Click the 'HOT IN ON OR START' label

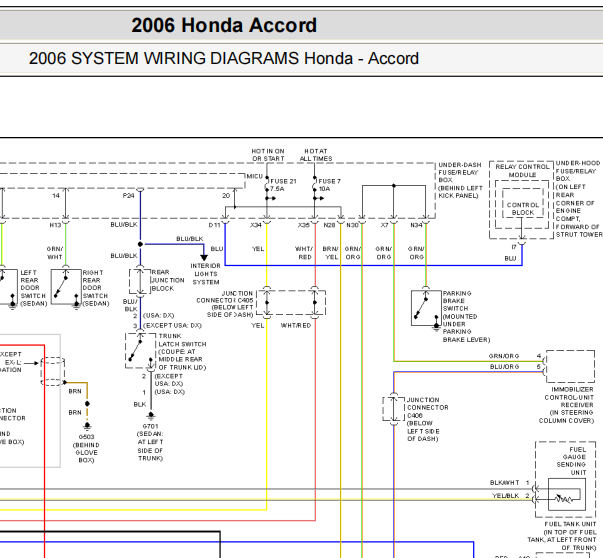pyautogui.click(x=268, y=155)
